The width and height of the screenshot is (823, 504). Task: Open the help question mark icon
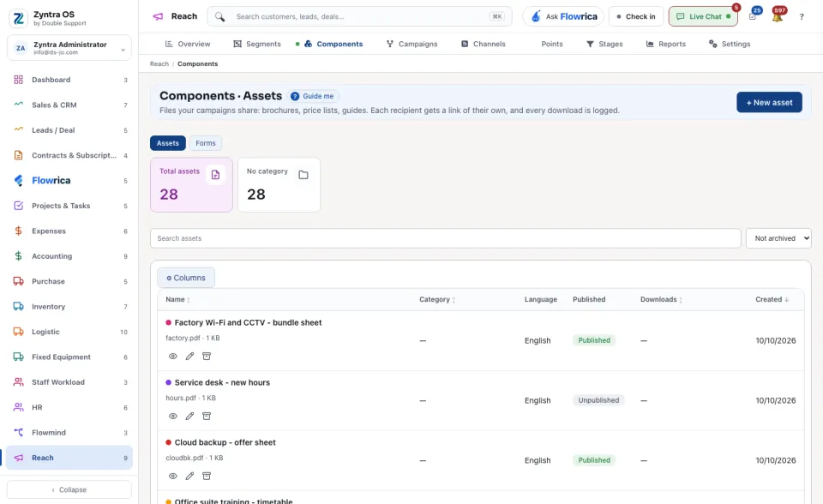(x=802, y=17)
